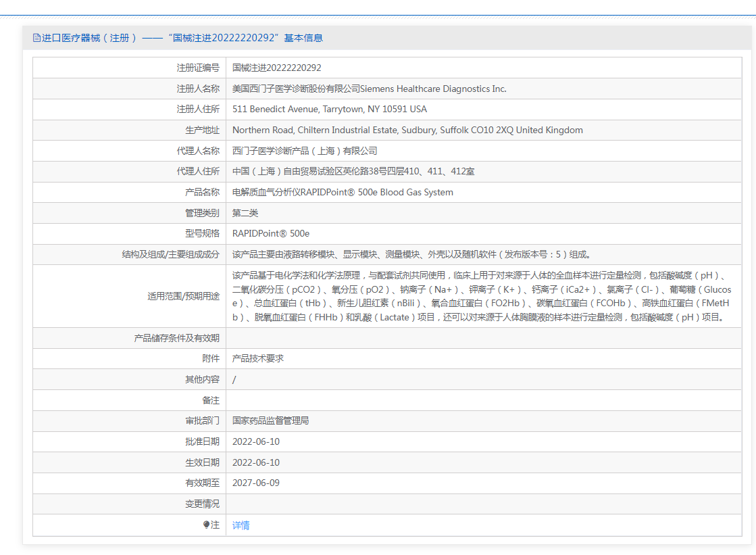Click the 产品储存条件及有效期 label
The image size is (756, 555).
pos(176,338)
